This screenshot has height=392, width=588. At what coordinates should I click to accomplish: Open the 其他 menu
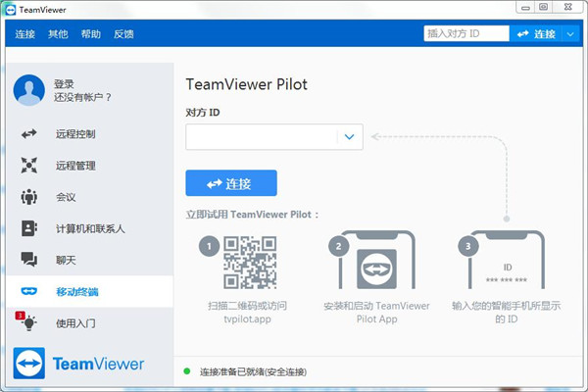[58, 34]
